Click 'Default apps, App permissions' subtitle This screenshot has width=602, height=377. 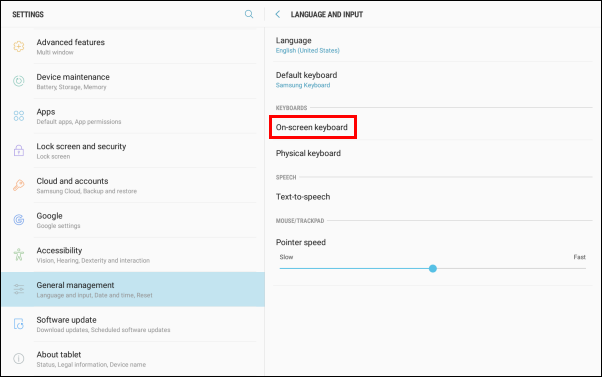(x=79, y=122)
